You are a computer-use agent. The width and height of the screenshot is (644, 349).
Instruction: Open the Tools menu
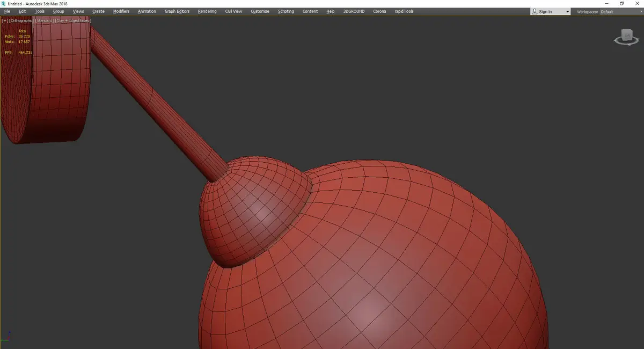pos(40,11)
